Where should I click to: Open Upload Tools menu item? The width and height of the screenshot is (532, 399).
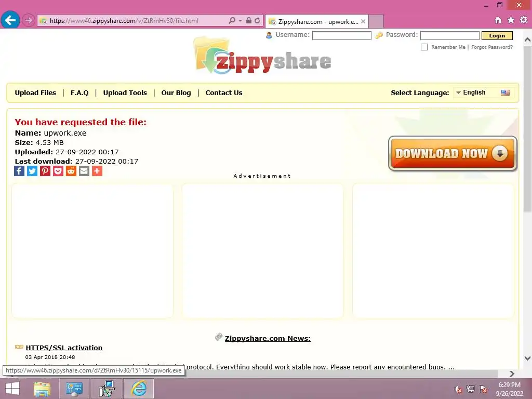pyautogui.click(x=125, y=92)
